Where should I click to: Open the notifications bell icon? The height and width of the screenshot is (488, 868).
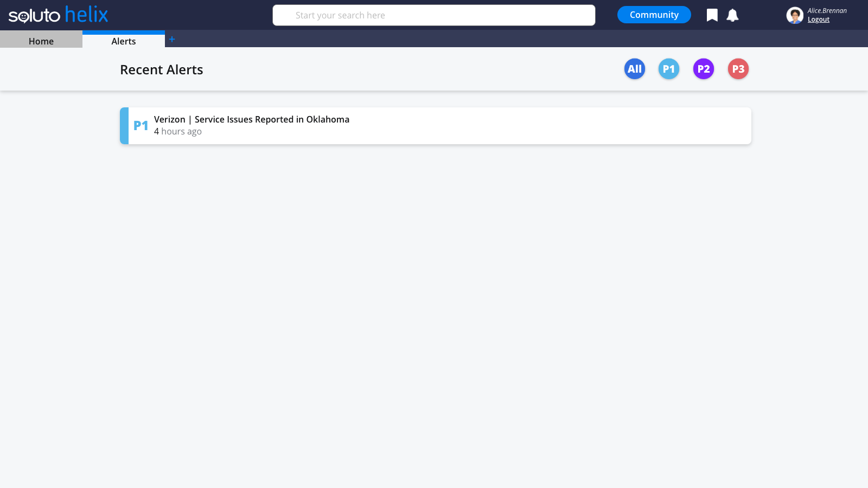pos(732,15)
